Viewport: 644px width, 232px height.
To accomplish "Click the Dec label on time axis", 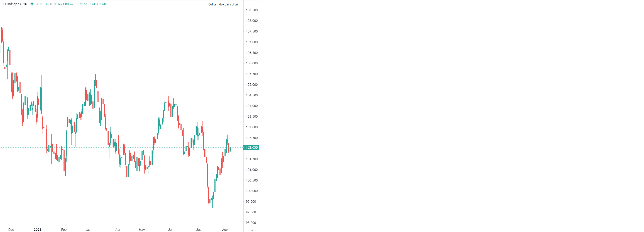I will click(11, 229).
